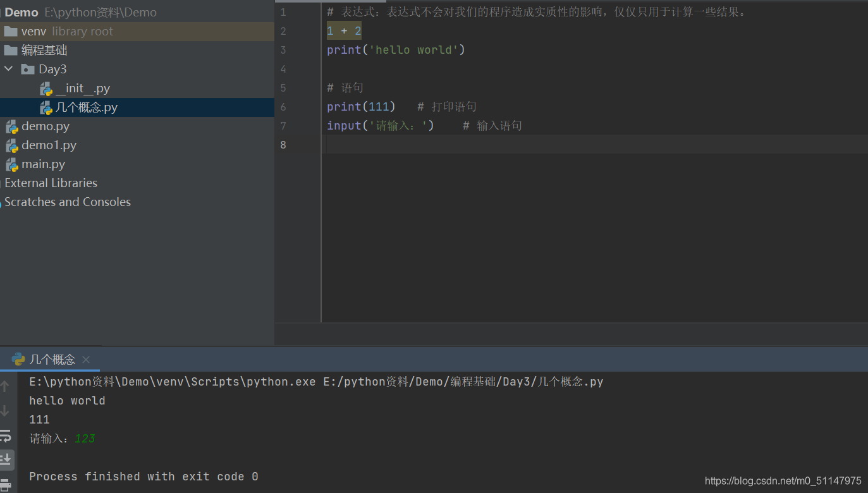Click the code print('hello world')

pos(396,50)
